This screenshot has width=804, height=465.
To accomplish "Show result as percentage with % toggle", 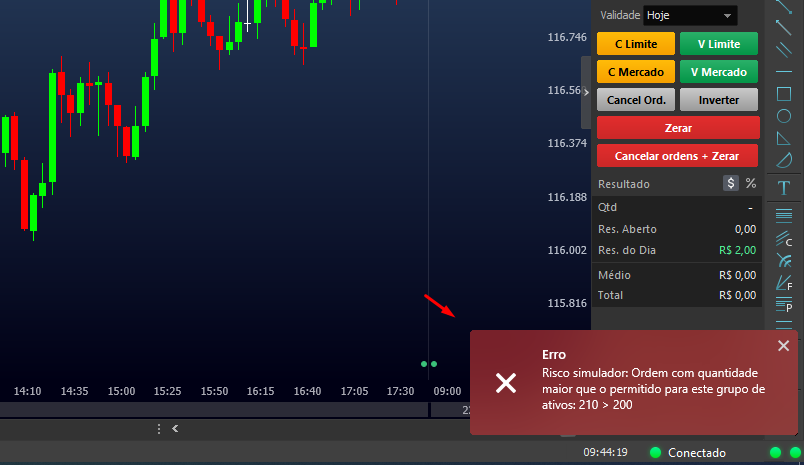I will (751, 183).
